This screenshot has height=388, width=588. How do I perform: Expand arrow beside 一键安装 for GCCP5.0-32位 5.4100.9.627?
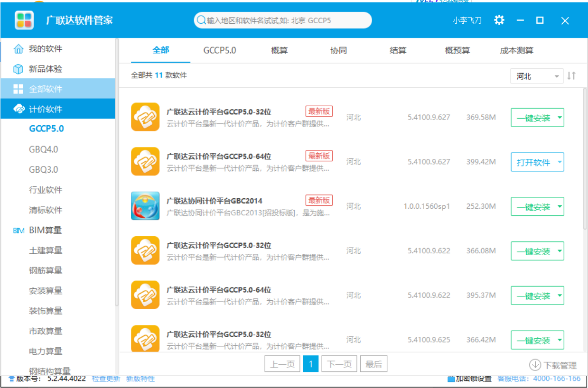(560, 118)
